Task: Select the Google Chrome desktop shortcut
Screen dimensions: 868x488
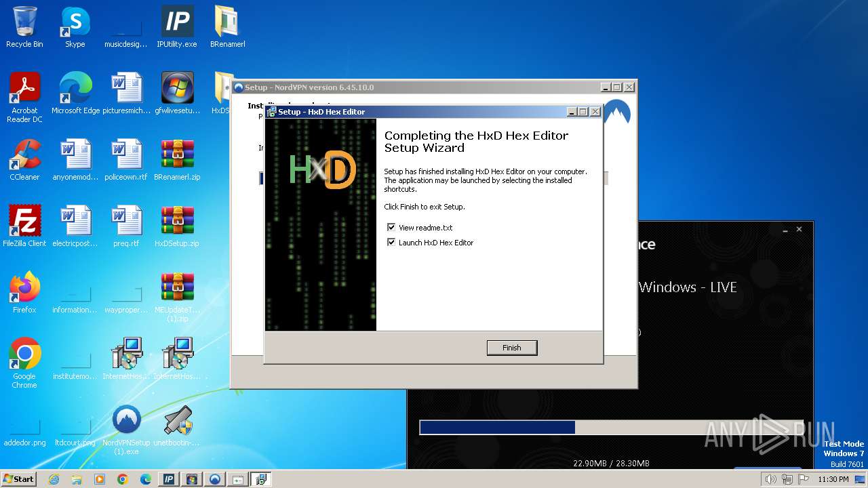Action: click(x=24, y=363)
